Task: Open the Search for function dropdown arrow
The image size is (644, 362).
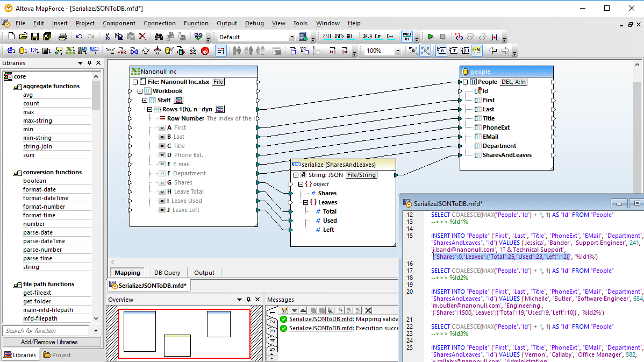Action: pyautogui.click(x=96, y=331)
